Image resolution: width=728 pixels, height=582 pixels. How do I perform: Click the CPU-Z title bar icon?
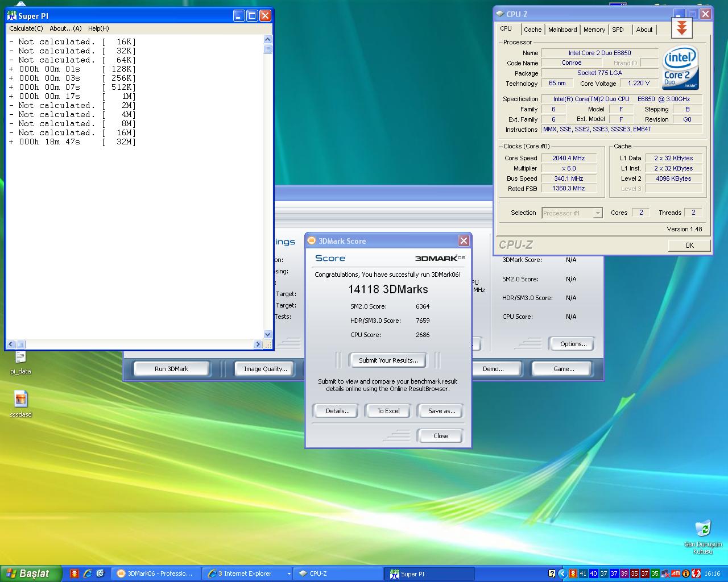pyautogui.click(x=500, y=14)
